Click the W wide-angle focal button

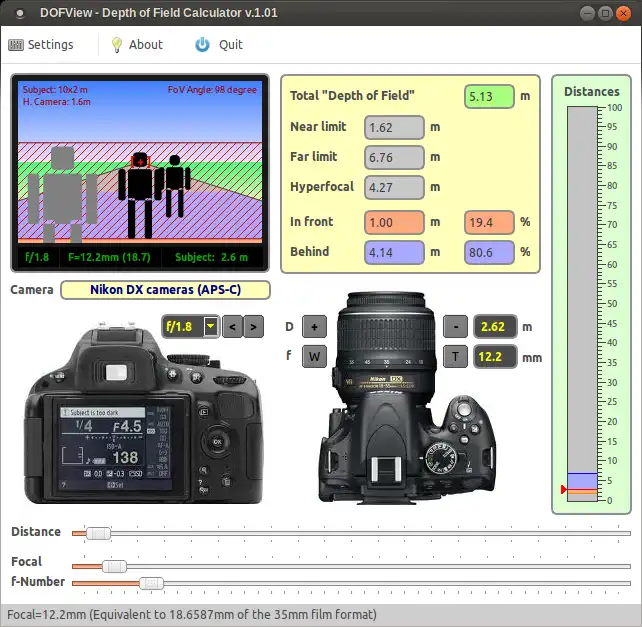314,357
